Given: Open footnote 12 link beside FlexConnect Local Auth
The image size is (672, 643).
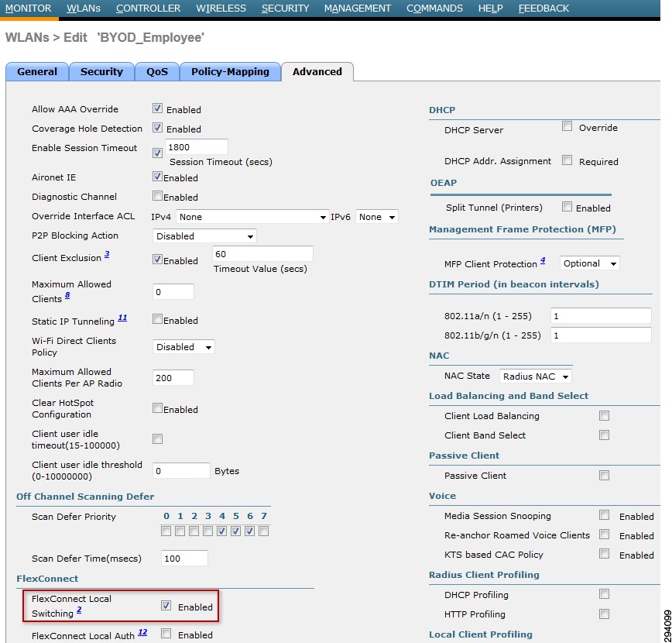Looking at the screenshot, I should point(142,632).
